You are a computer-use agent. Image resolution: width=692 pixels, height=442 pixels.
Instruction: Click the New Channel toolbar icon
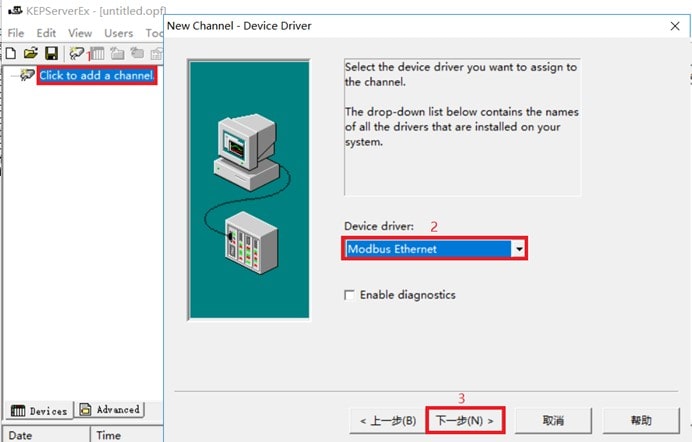tap(77, 53)
